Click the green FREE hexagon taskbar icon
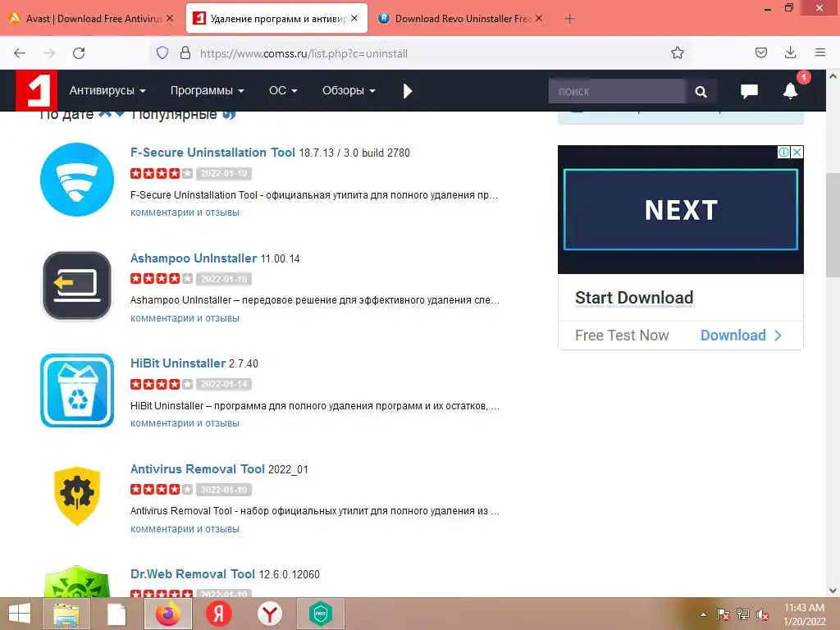This screenshot has height=630, width=840. tap(321, 614)
